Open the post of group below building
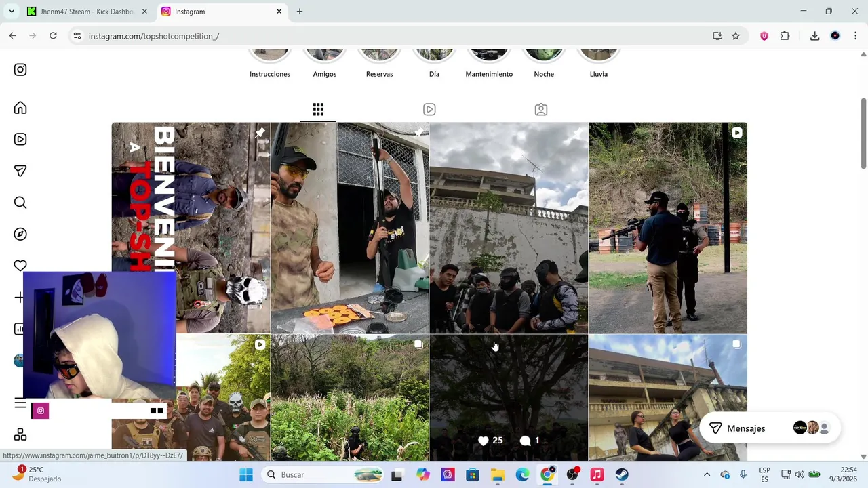This screenshot has width=868, height=488. coord(509,228)
